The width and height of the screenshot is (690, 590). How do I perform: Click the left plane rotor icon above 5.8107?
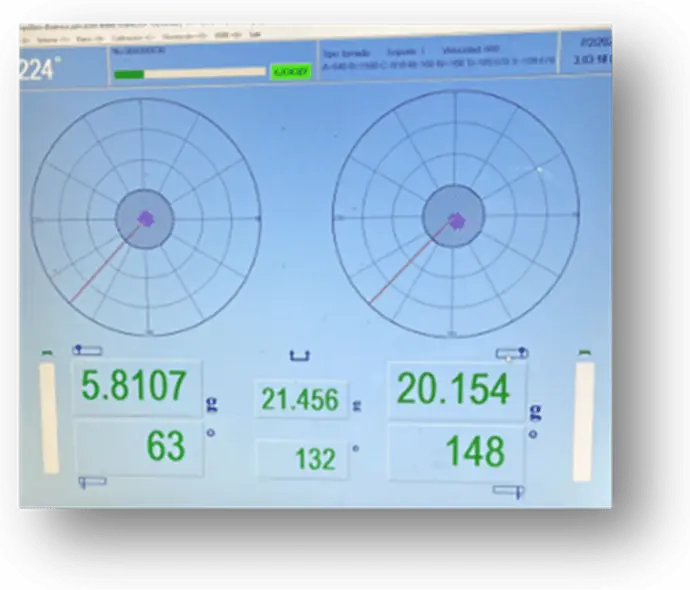[88, 350]
